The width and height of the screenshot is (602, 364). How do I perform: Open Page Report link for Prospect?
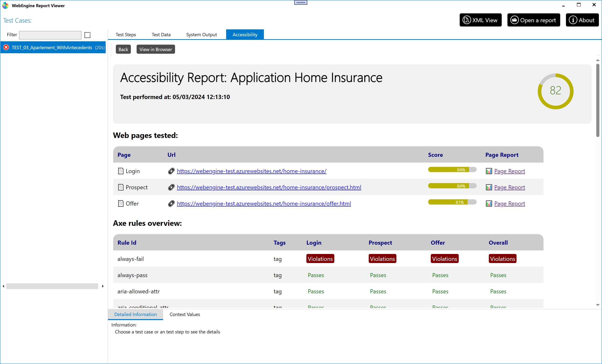click(x=509, y=187)
